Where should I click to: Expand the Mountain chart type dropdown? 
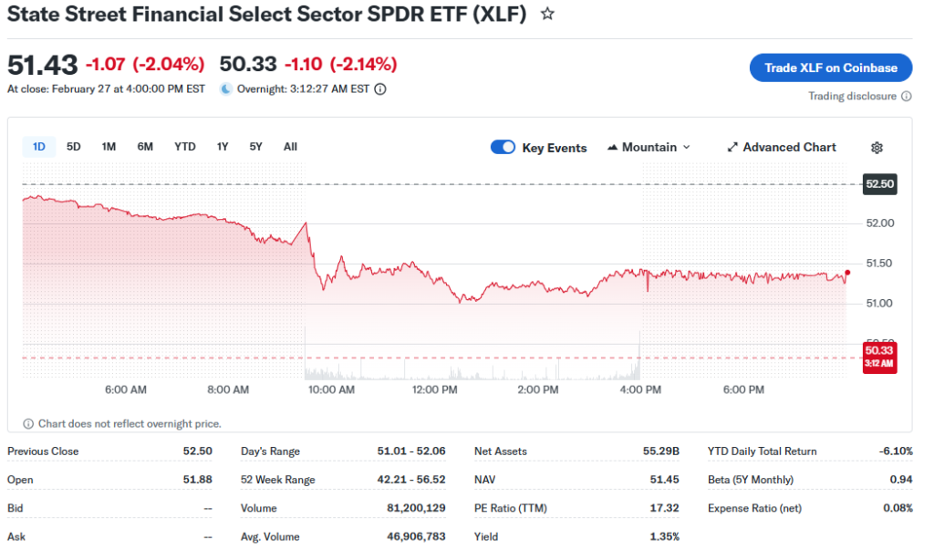click(x=649, y=148)
